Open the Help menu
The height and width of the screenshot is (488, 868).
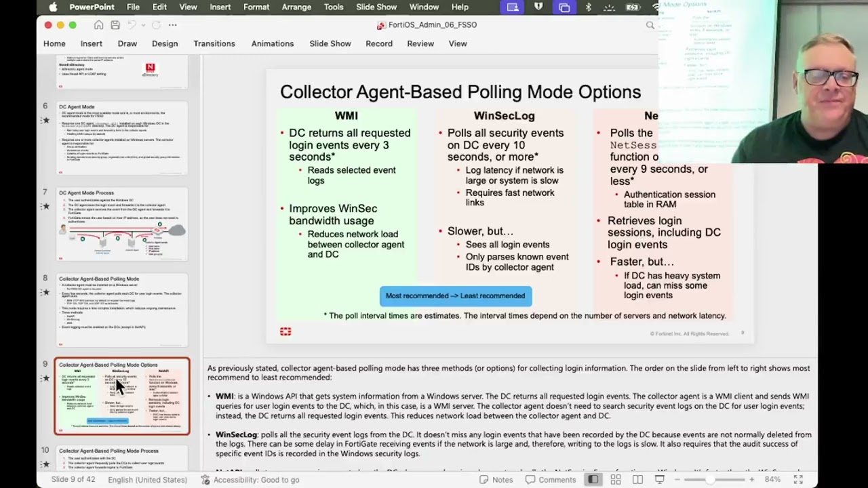(460, 7)
